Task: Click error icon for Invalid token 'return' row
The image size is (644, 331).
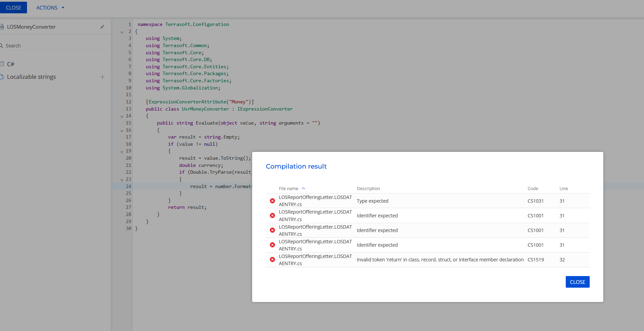Action: pos(272,259)
